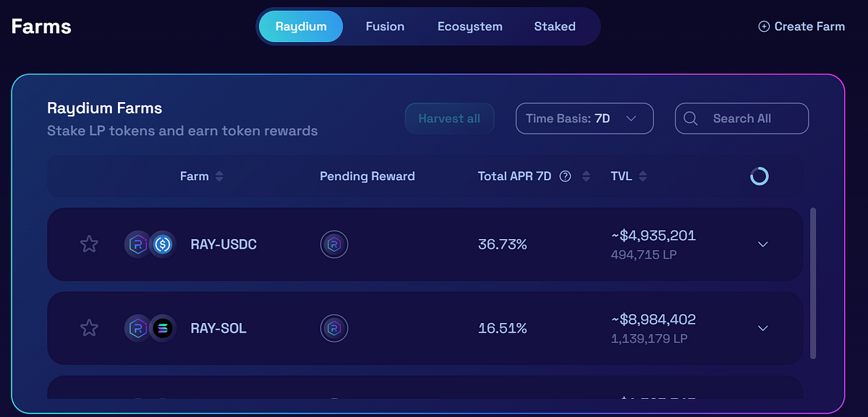Screen dimensions: 868x417
Task: Click the magnifier icon in search box
Action: click(x=691, y=119)
